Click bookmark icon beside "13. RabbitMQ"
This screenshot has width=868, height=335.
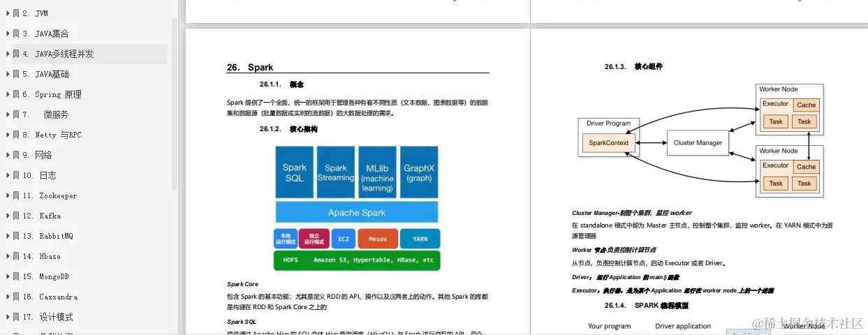click(16, 236)
